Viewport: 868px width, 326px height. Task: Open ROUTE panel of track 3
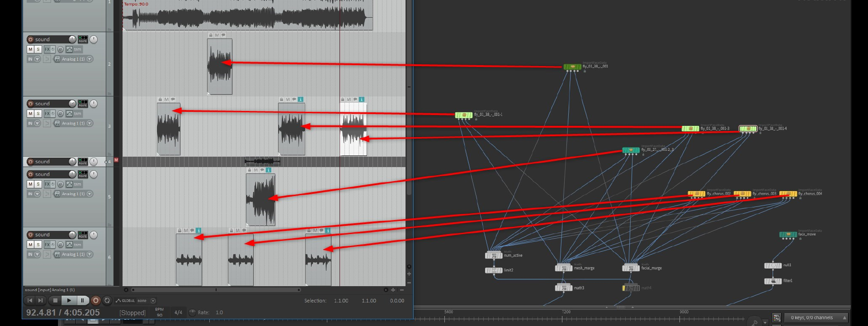(83, 104)
